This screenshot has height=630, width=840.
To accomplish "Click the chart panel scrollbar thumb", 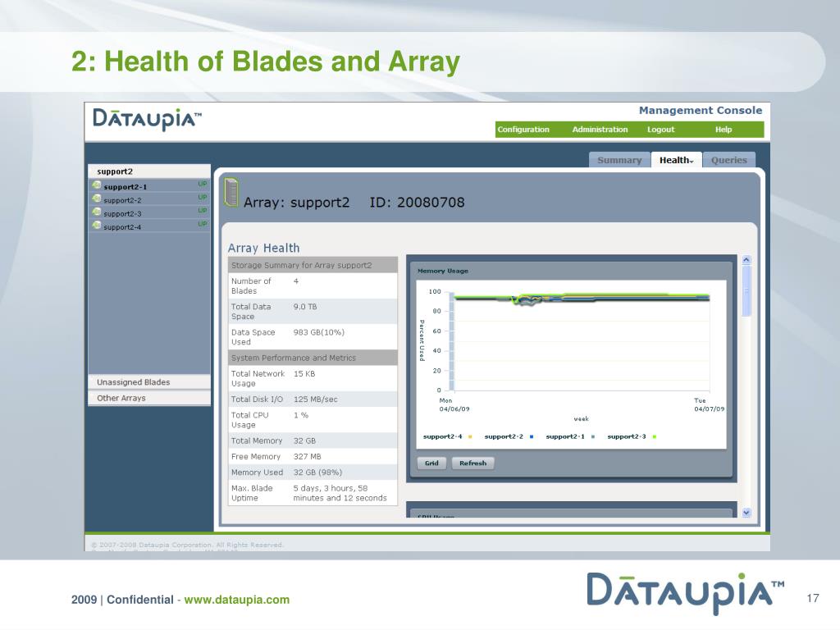I will (746, 291).
